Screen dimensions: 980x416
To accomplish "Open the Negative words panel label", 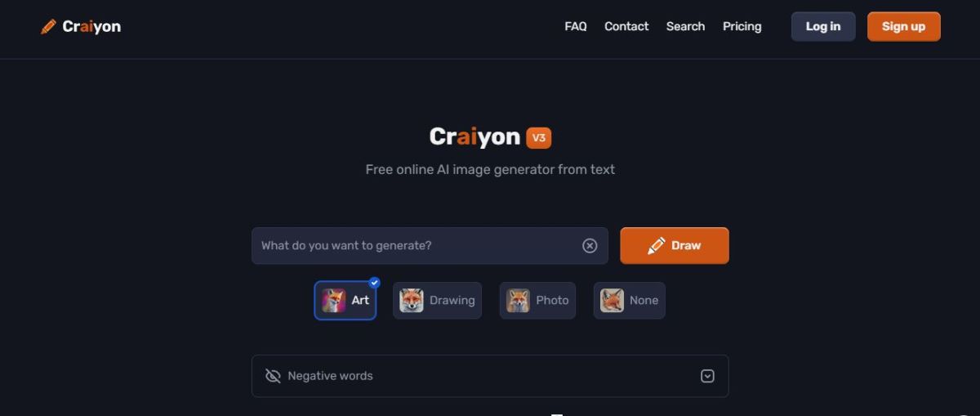I will [x=330, y=376].
